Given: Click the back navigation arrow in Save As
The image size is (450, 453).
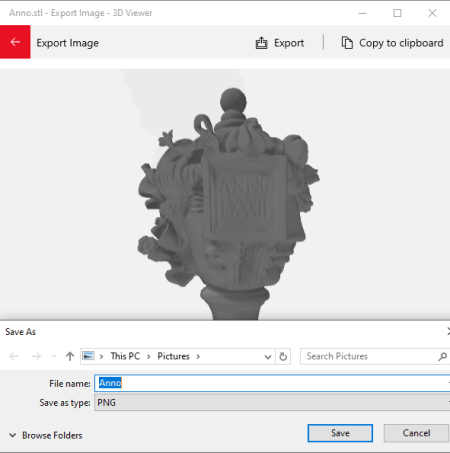Looking at the screenshot, I should [14, 357].
